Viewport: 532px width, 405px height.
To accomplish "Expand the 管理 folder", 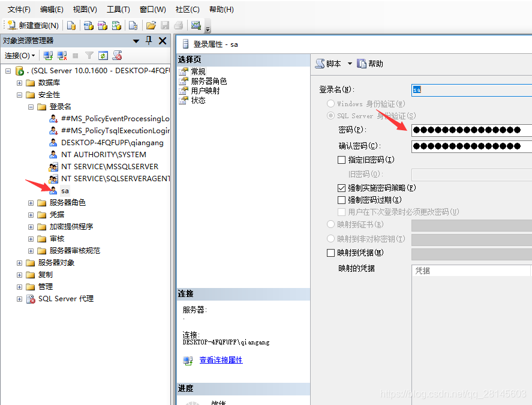I will tap(19, 287).
